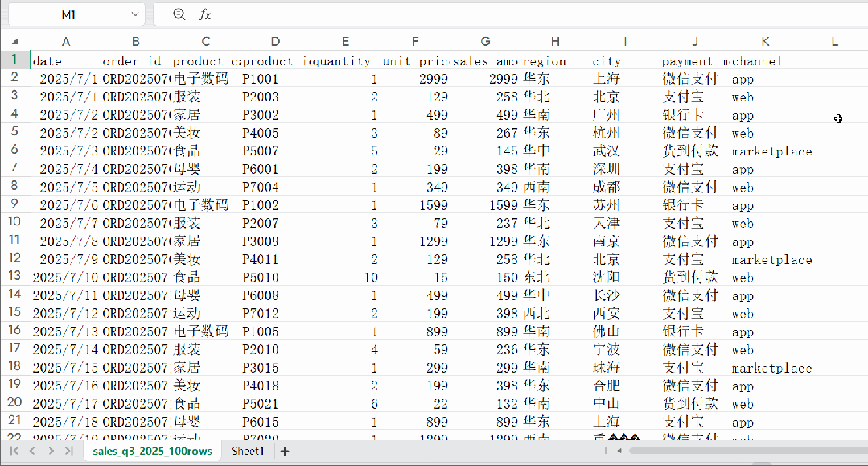Screen dimensions: 868x466
Task: Jump to last sheet navigation arrow
Action: tap(68, 451)
